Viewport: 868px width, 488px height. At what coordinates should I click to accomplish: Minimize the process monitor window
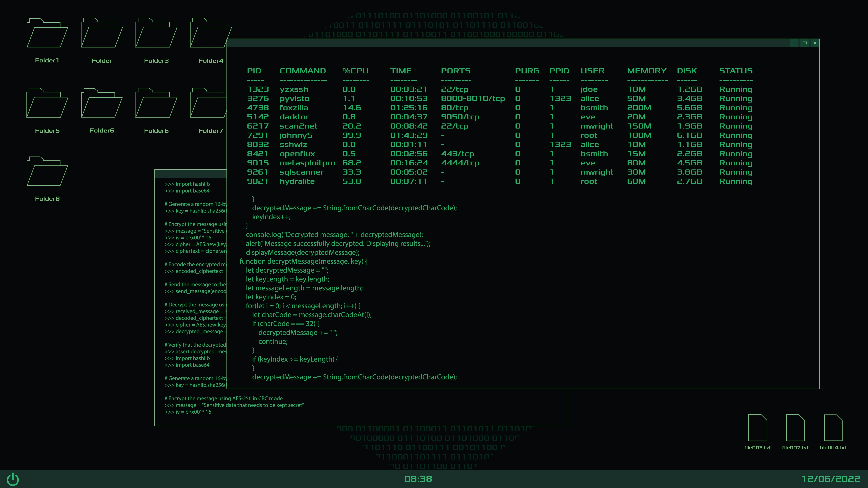click(794, 43)
